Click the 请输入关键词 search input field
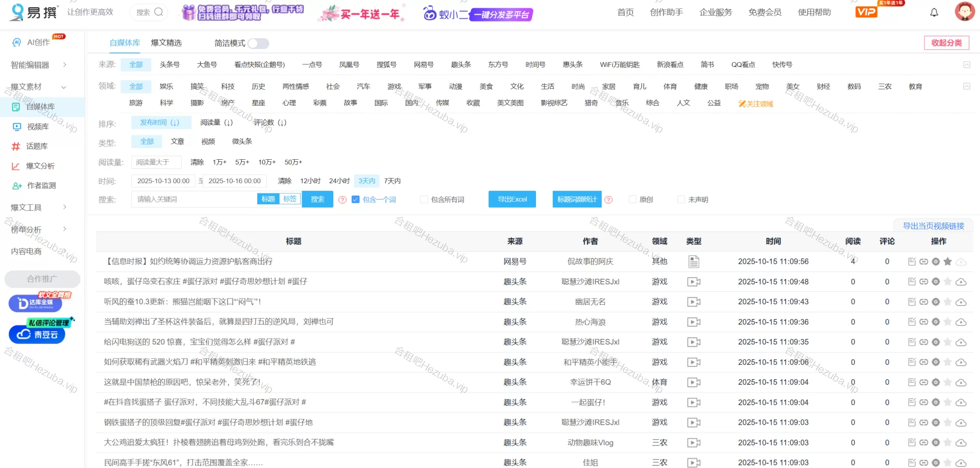Viewport: 980px width, 468px height. (194, 200)
